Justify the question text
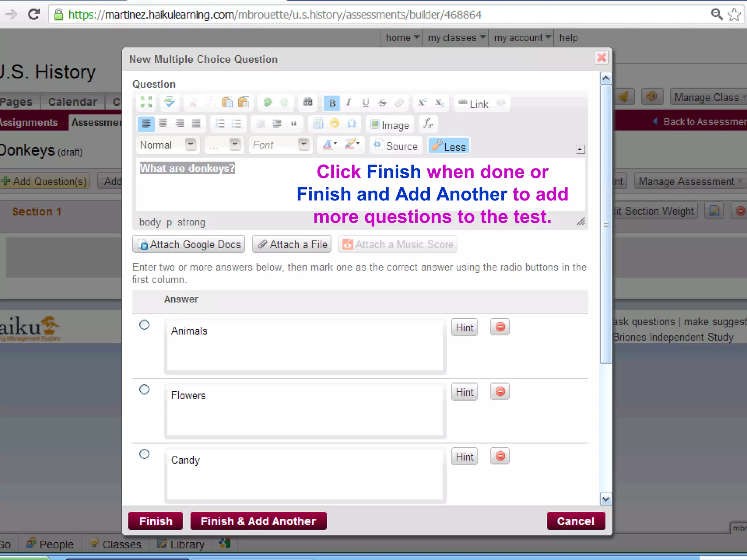 pyautogui.click(x=196, y=124)
